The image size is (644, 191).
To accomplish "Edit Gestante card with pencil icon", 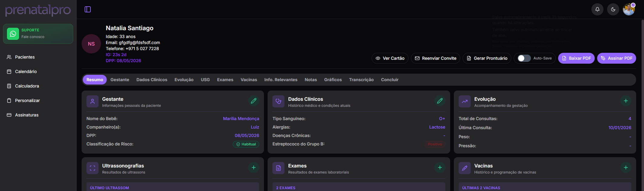I will pos(253,101).
